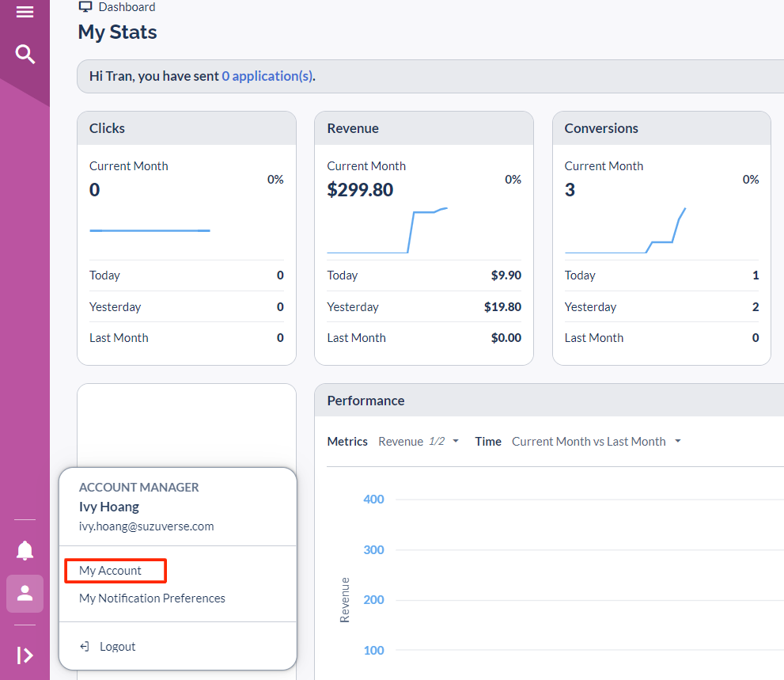This screenshot has height=680, width=784.
Task: Open My Notification Preferences
Action: coord(152,598)
